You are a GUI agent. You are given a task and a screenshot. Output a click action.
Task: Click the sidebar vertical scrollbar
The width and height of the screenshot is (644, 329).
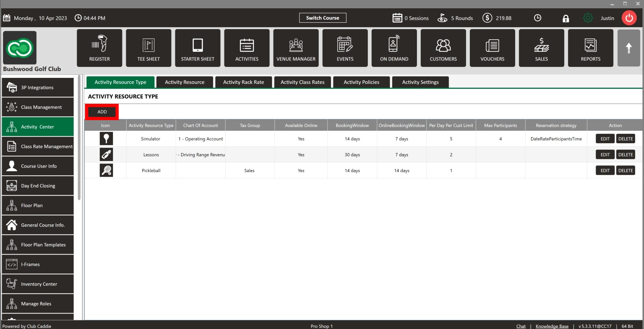79,138
